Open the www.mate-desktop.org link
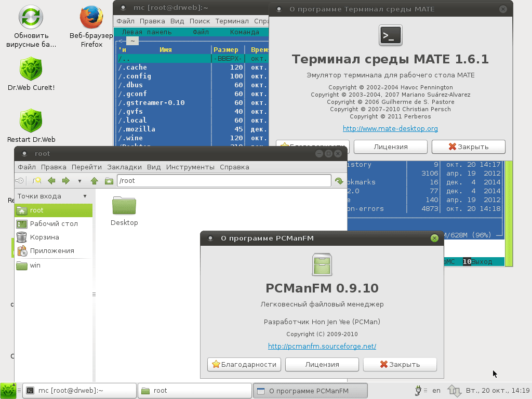532x399 pixels. click(x=390, y=128)
